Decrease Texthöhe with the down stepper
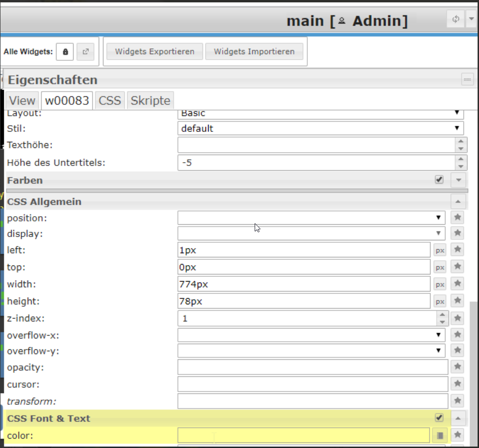 coord(461,149)
